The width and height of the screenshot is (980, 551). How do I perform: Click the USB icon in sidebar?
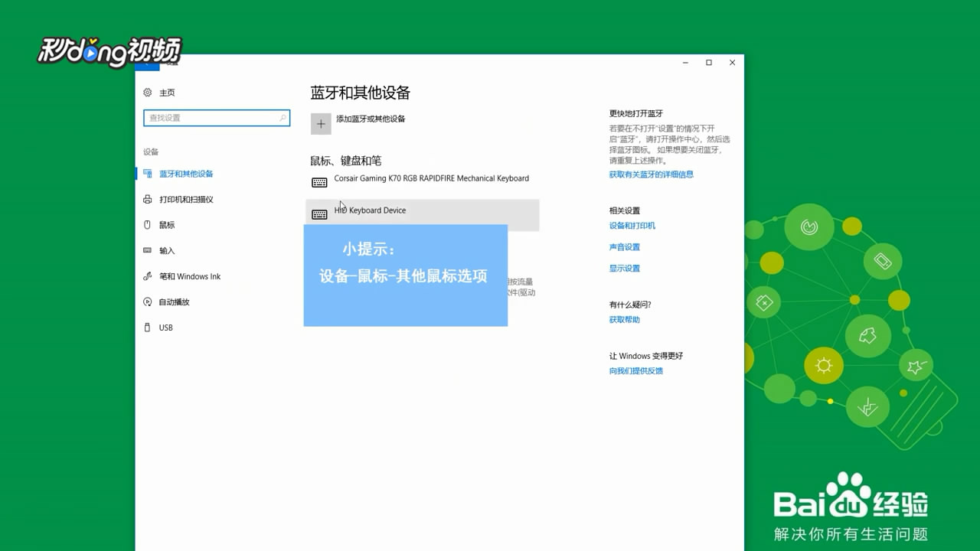148,328
